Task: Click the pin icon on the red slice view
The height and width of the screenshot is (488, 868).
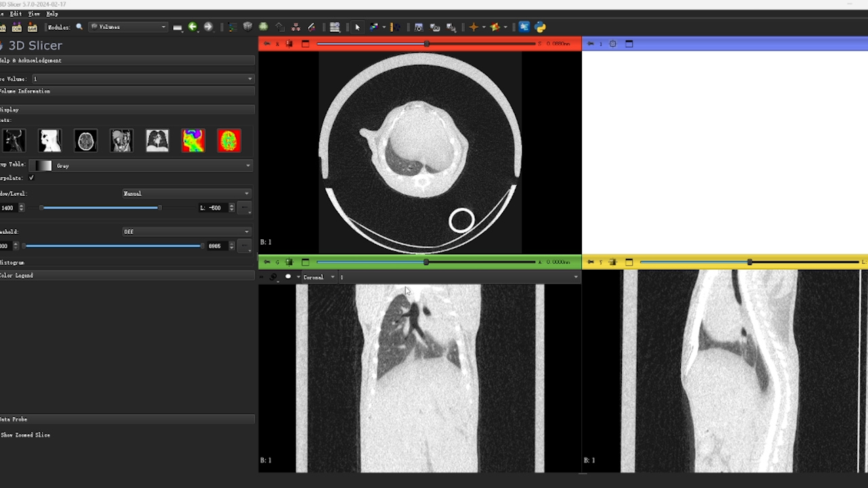Action: [x=267, y=44]
